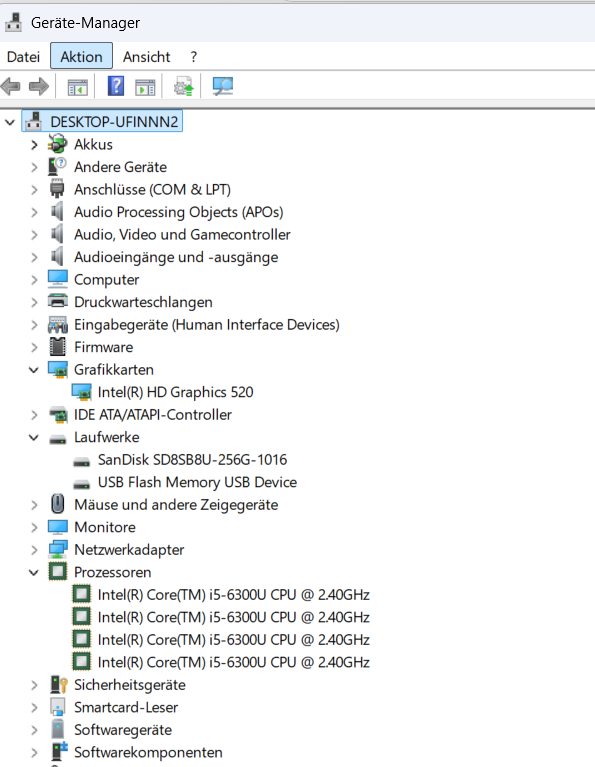Click the Back arrow toolbar icon
This screenshot has width=595, height=767.
pos(11,87)
